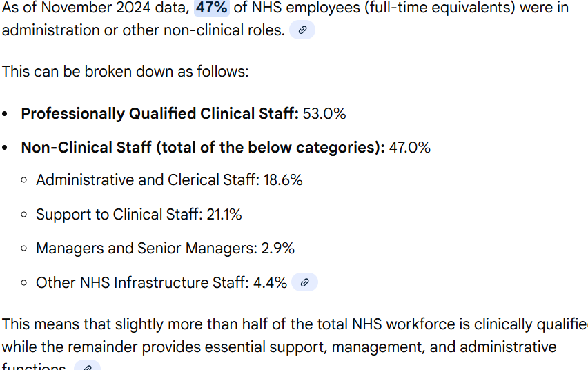Open the citation link icon beside "4.4%"

coord(304,282)
